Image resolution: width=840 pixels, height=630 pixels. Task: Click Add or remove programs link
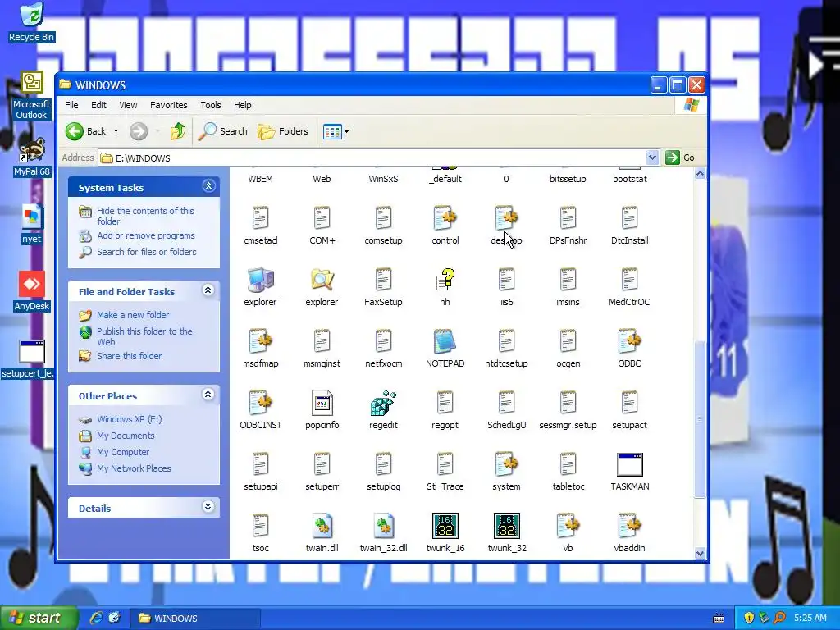click(146, 235)
